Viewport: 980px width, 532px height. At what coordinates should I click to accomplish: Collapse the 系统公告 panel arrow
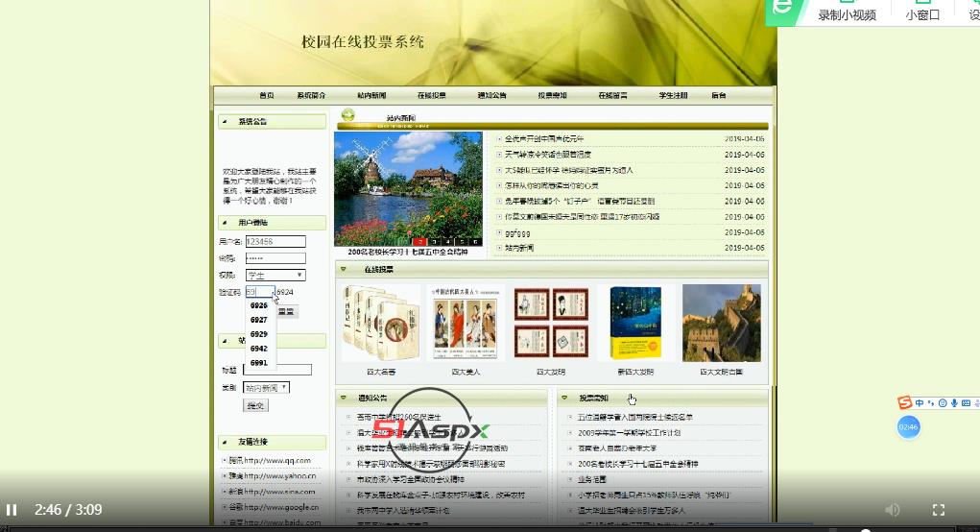225,121
